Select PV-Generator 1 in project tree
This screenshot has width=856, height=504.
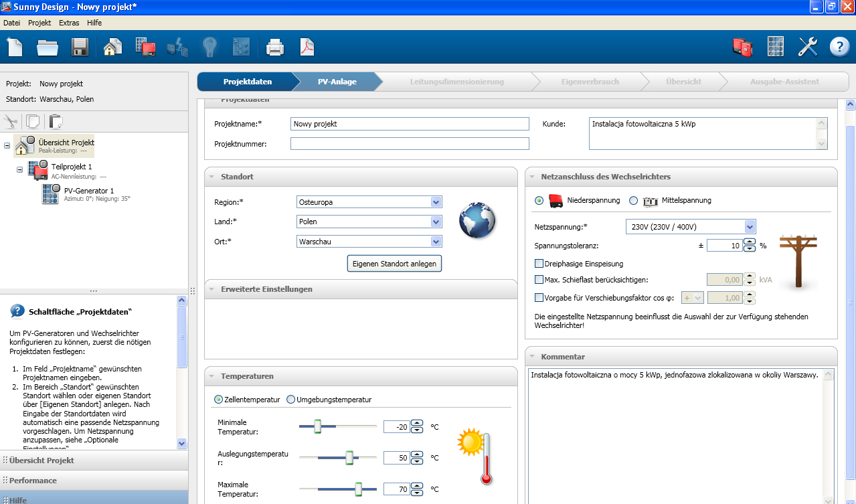(x=89, y=191)
